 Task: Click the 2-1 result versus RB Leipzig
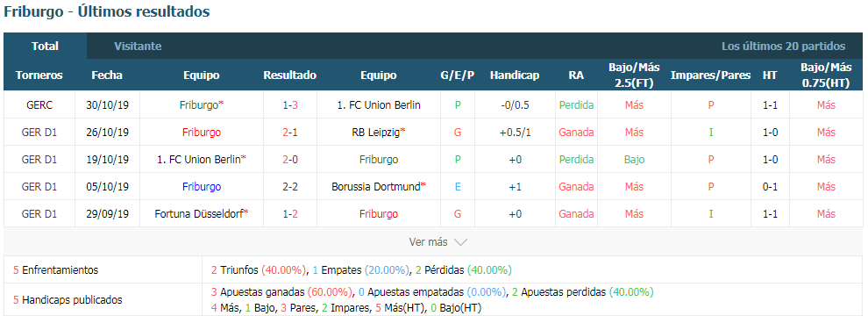point(290,132)
